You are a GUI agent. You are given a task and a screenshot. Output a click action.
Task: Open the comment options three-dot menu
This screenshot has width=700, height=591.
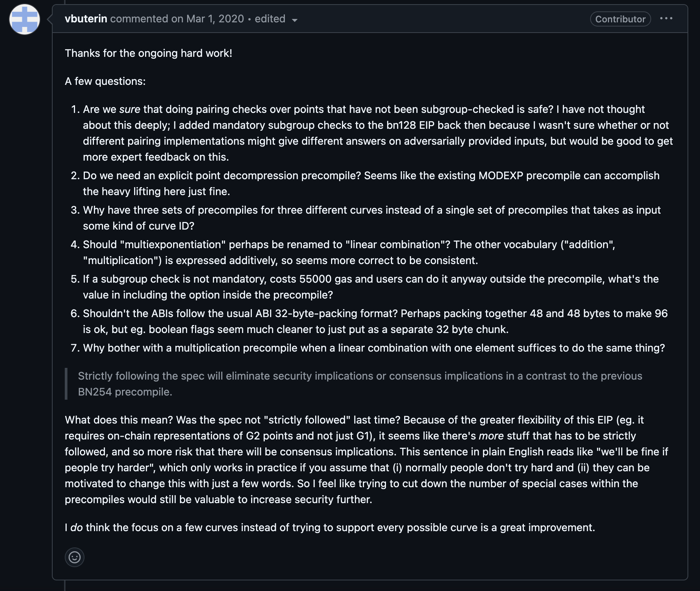[x=666, y=19]
